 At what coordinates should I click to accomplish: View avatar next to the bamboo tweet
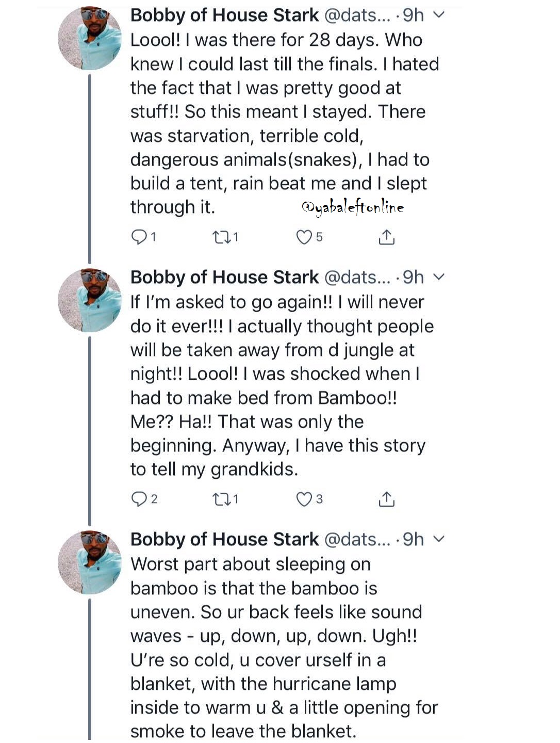90,562
